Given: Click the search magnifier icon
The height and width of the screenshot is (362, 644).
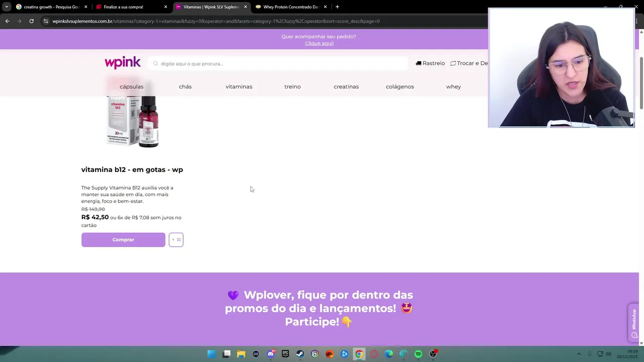Looking at the screenshot, I should point(155,64).
